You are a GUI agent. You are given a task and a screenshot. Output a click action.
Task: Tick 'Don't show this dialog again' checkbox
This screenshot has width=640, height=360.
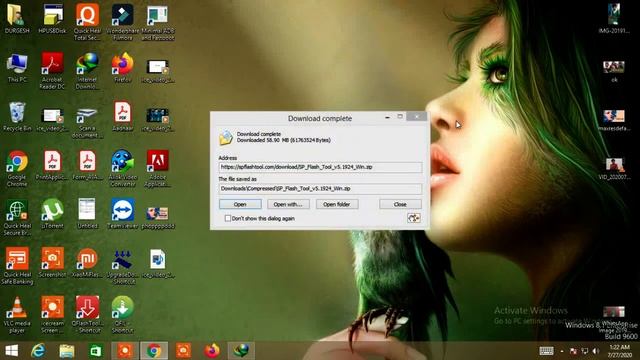coord(228,218)
